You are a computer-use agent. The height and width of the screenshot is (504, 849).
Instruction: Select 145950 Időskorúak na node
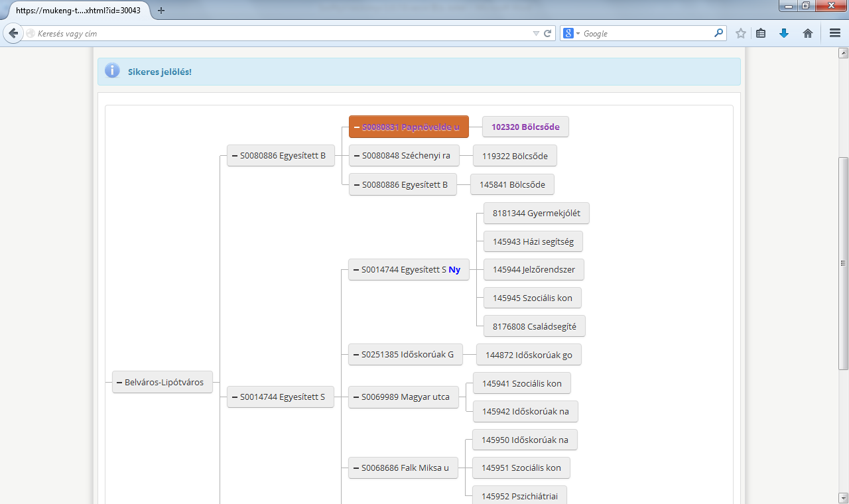[x=525, y=440]
